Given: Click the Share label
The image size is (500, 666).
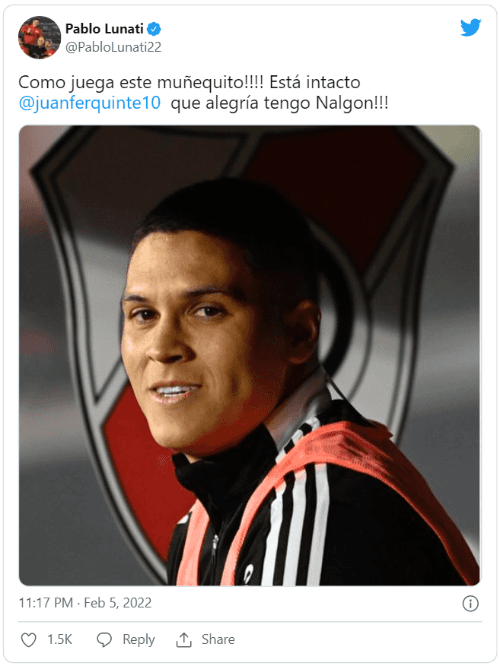Looking at the screenshot, I should [x=218, y=639].
